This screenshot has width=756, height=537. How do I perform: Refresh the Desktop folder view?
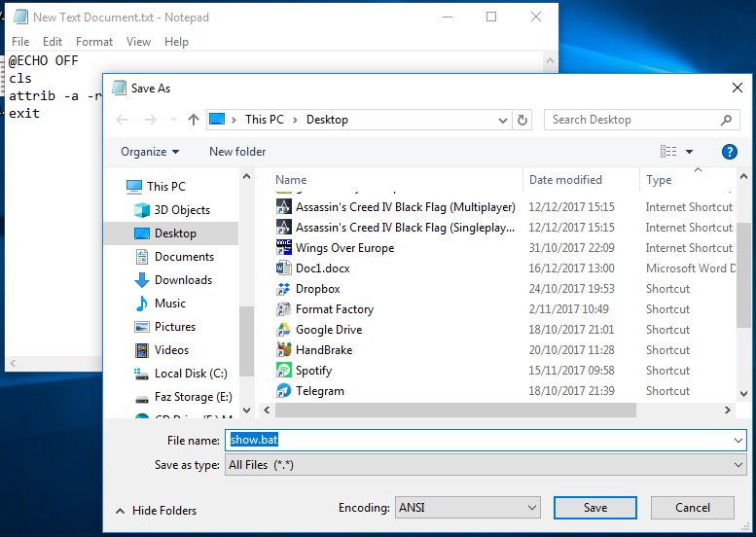523,120
